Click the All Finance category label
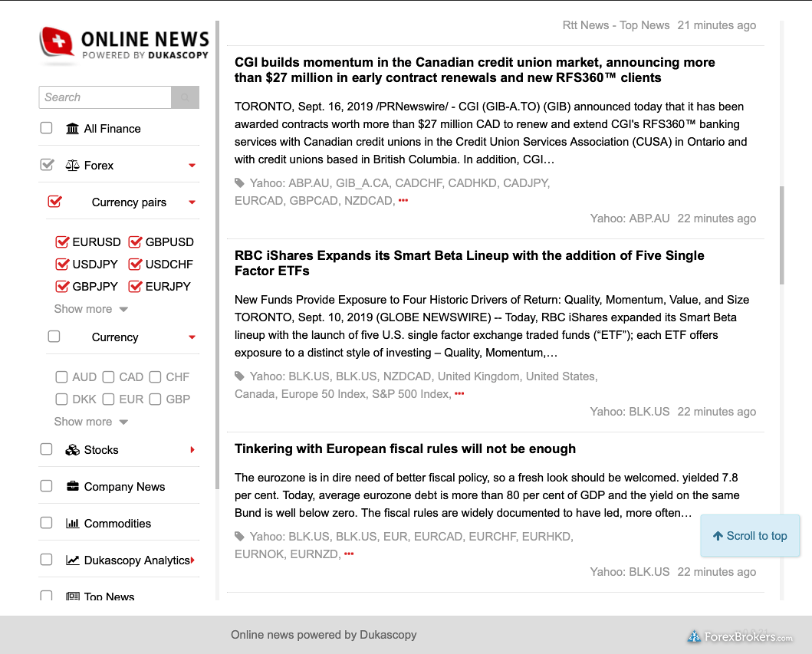Viewport: 812px width, 654px height. 113,128
